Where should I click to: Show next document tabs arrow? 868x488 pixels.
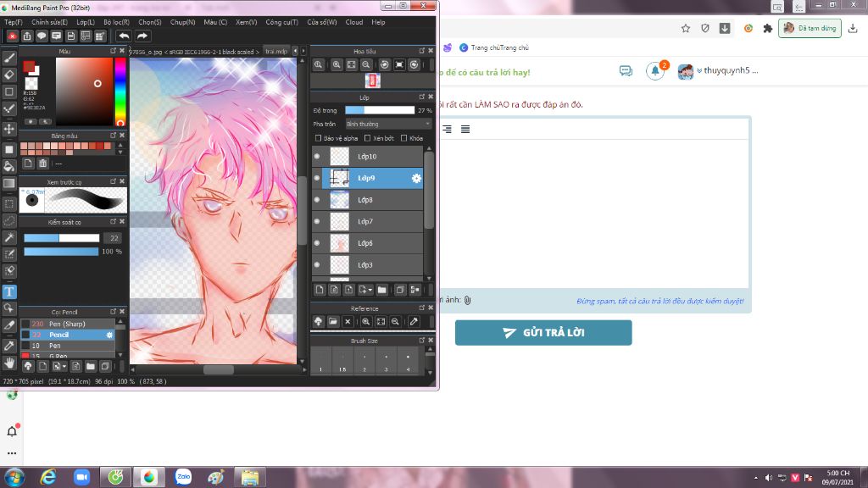coord(303,51)
